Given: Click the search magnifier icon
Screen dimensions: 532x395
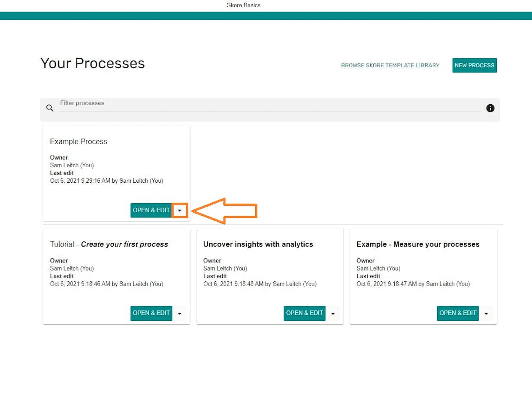Looking at the screenshot, I should click(x=50, y=108).
